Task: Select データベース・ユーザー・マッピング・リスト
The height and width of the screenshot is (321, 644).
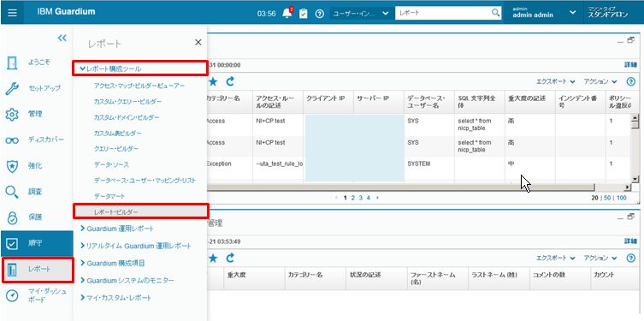Action: tap(145, 181)
